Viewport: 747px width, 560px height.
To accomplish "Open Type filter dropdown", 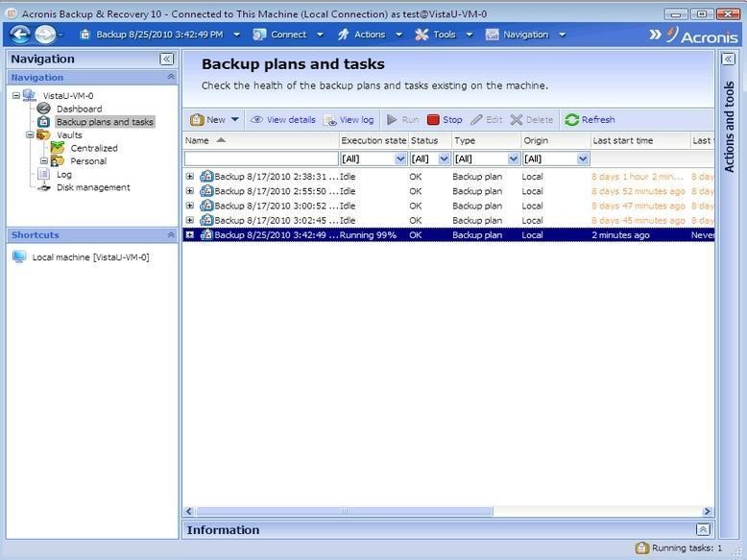I will pos(513,158).
